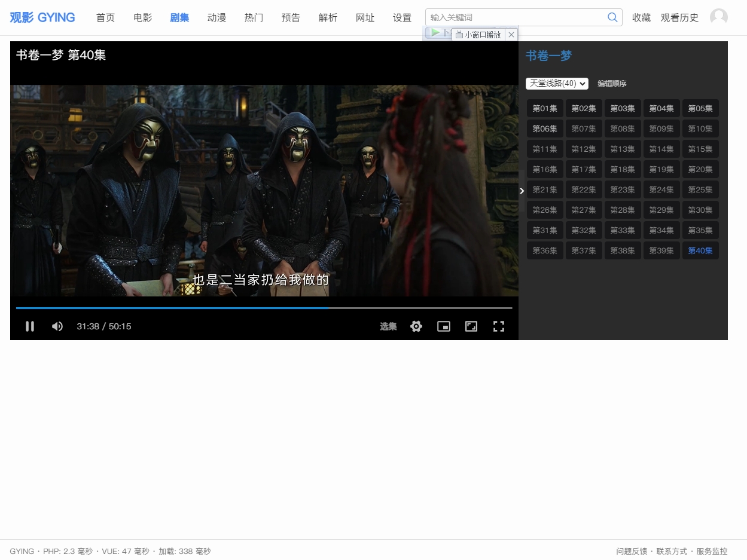Go to 首页 in navigation

coord(105,17)
